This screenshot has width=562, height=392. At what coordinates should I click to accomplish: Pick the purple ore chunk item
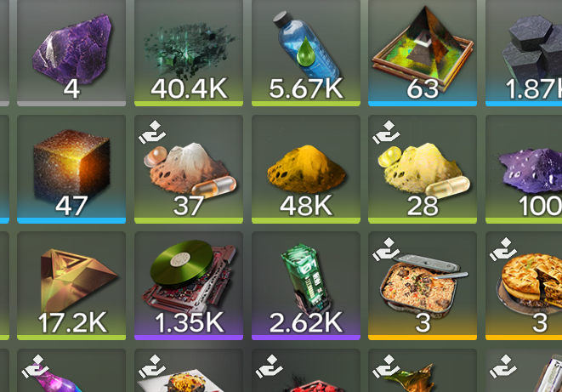click(x=524, y=169)
